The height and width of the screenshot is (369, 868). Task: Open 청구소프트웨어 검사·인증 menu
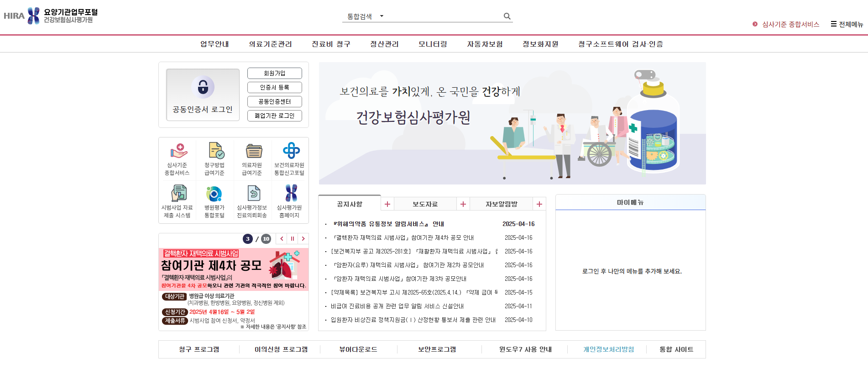[620, 44]
